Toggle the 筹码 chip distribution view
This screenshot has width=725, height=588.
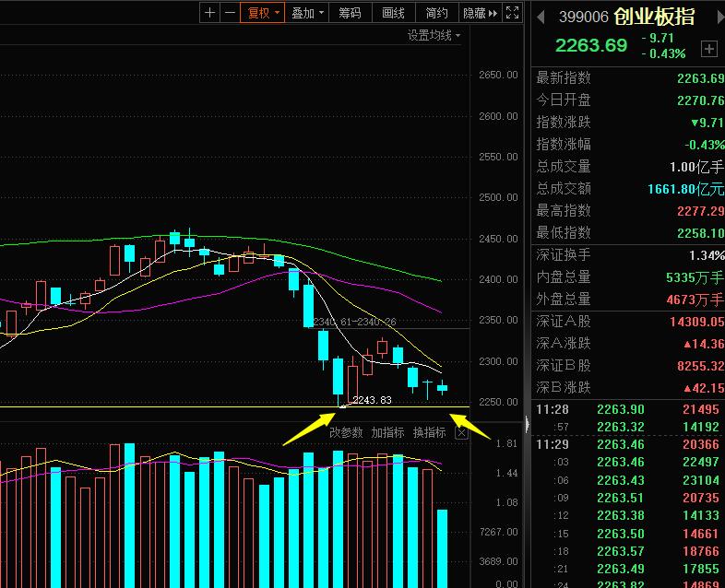[350, 13]
